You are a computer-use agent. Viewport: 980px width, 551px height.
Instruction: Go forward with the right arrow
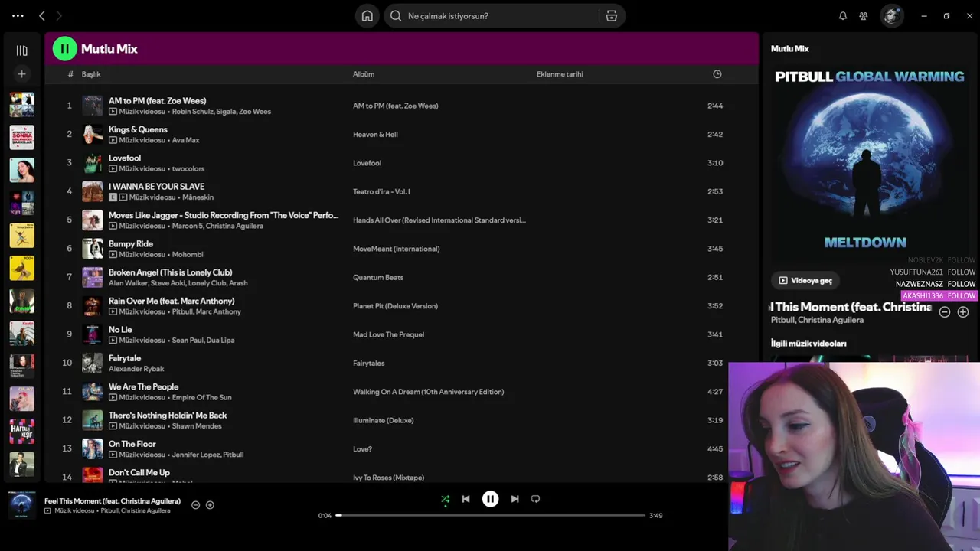(59, 15)
